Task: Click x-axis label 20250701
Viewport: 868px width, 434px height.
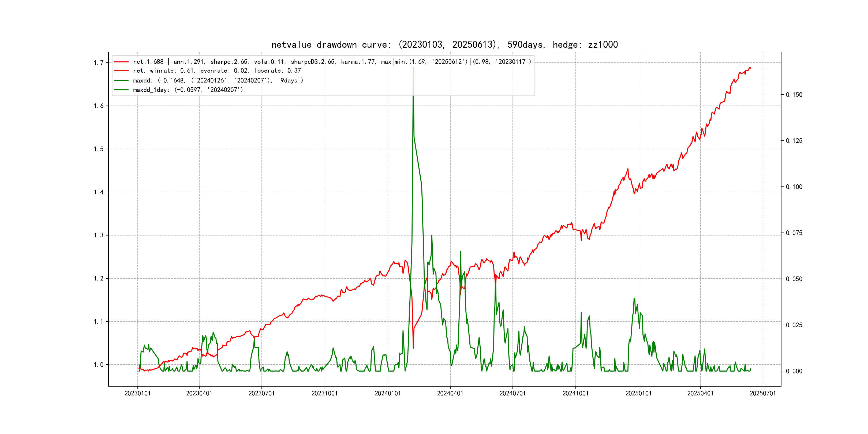Action: (x=762, y=394)
